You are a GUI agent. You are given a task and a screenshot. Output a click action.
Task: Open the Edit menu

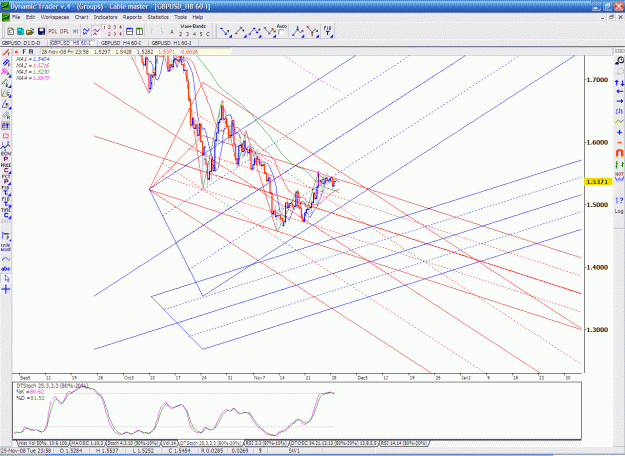click(x=30, y=17)
